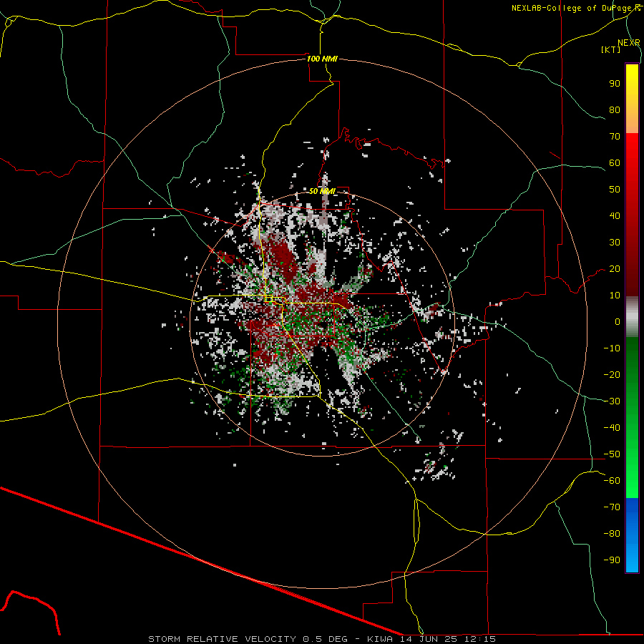Click the 30 value on velocity scale

click(x=615, y=243)
